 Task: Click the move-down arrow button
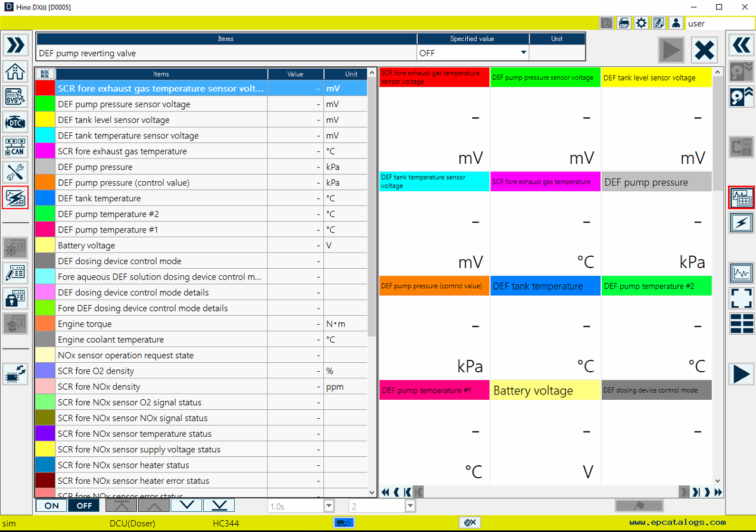tap(186, 505)
